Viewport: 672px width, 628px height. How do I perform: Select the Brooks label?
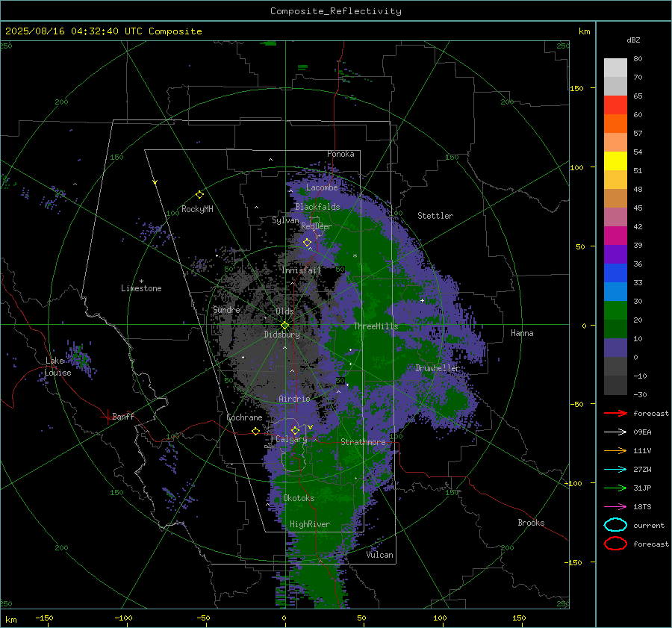point(531,523)
